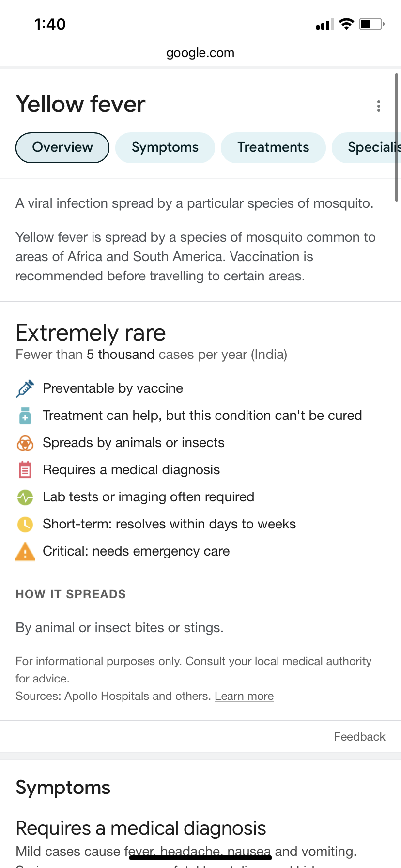The image size is (401, 868).
Task: Tap the yellow clock Short-term icon
Action: coord(25,524)
